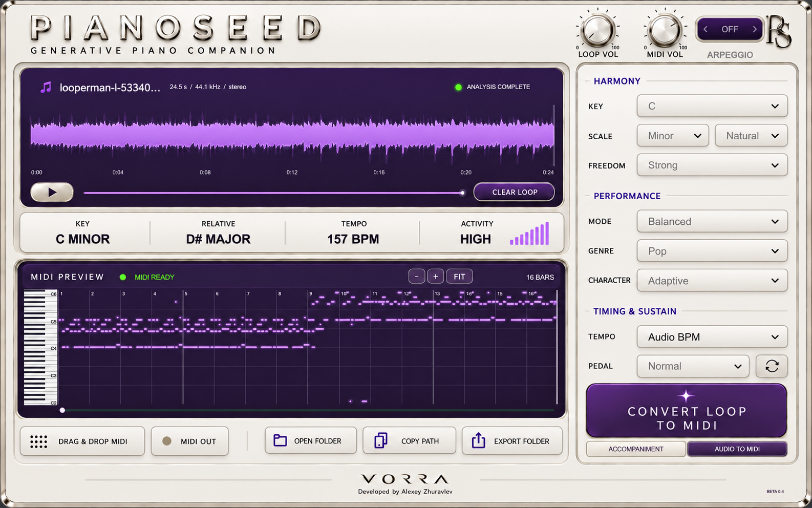This screenshot has height=508, width=812.
Task: Click the Export Folder share icon
Action: pyautogui.click(x=478, y=440)
